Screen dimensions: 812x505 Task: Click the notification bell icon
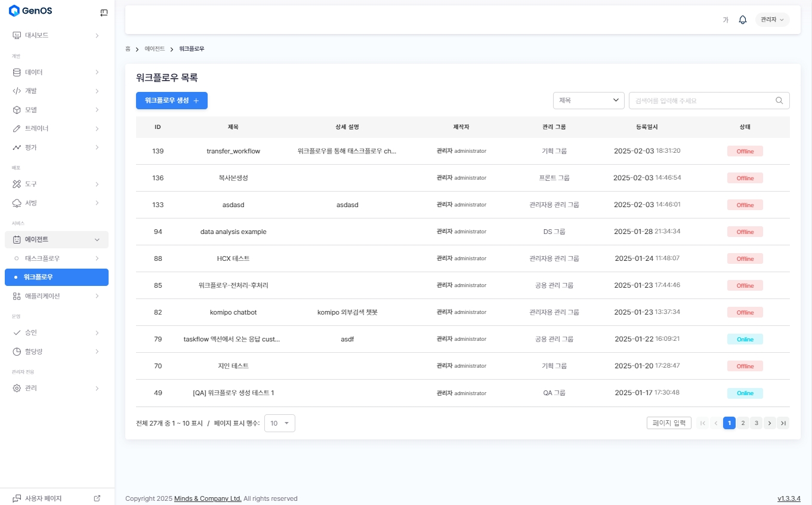[743, 20]
